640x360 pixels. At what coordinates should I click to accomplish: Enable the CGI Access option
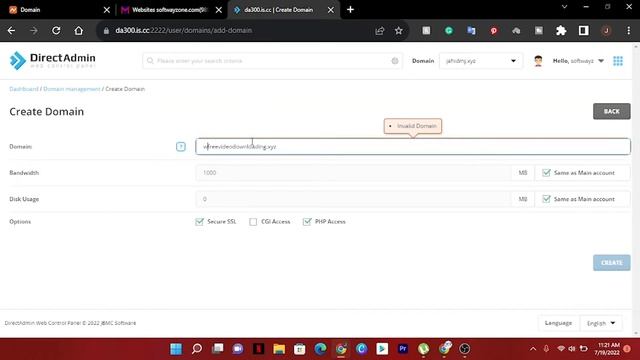tap(253, 222)
